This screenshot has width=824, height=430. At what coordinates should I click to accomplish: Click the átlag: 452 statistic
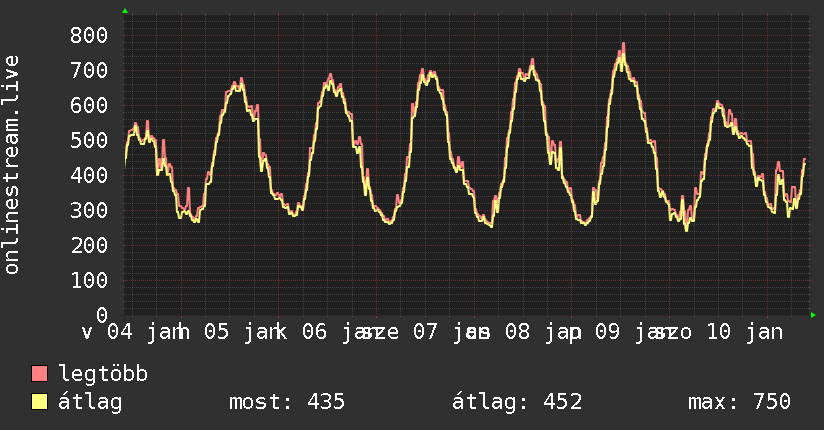tap(517, 402)
